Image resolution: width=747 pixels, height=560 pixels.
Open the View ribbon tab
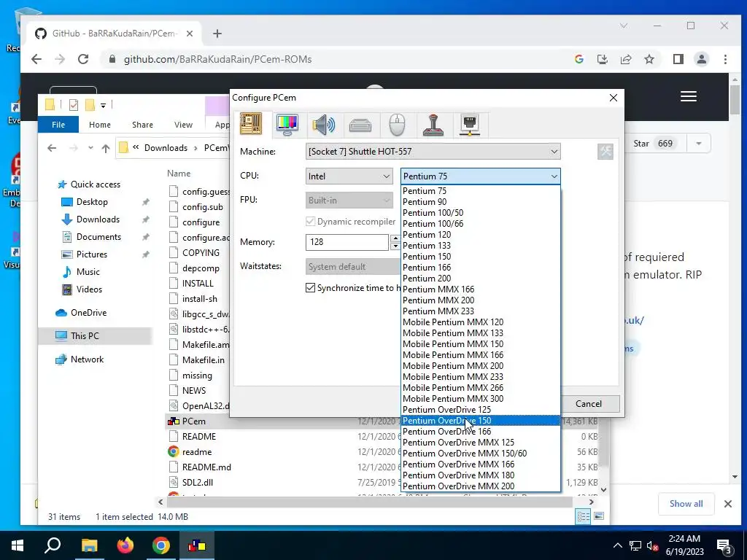[x=183, y=125]
